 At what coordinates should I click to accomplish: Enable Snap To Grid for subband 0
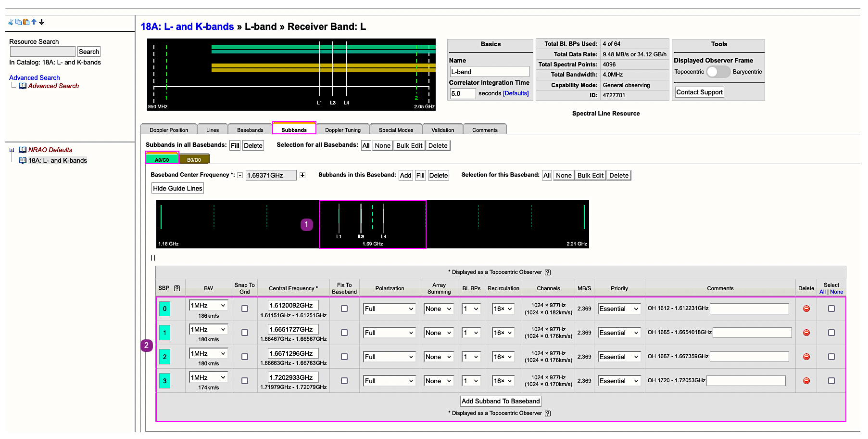click(245, 309)
